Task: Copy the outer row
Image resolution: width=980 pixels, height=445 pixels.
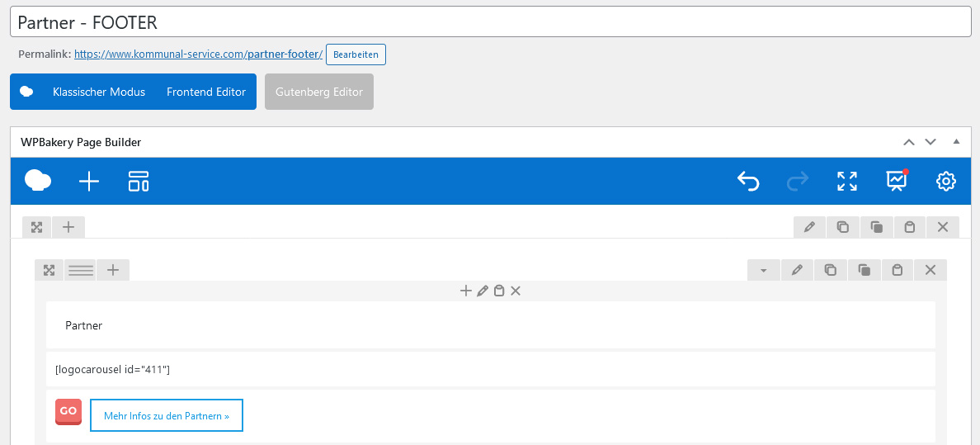Action: 843,227
